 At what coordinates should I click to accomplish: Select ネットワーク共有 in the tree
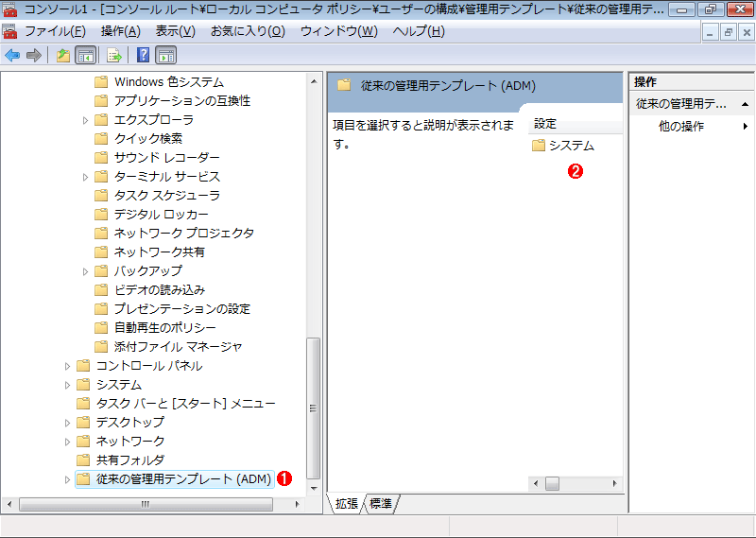tap(160, 252)
